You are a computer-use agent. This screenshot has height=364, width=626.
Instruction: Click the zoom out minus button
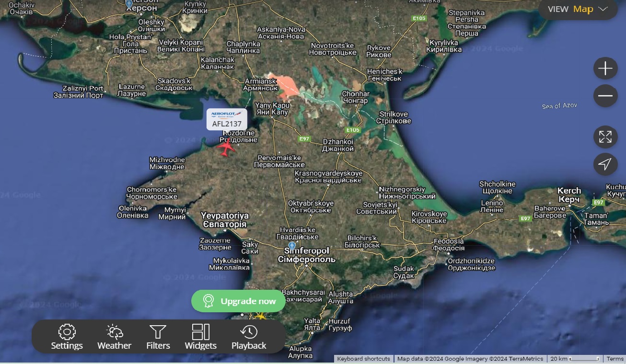tap(605, 96)
